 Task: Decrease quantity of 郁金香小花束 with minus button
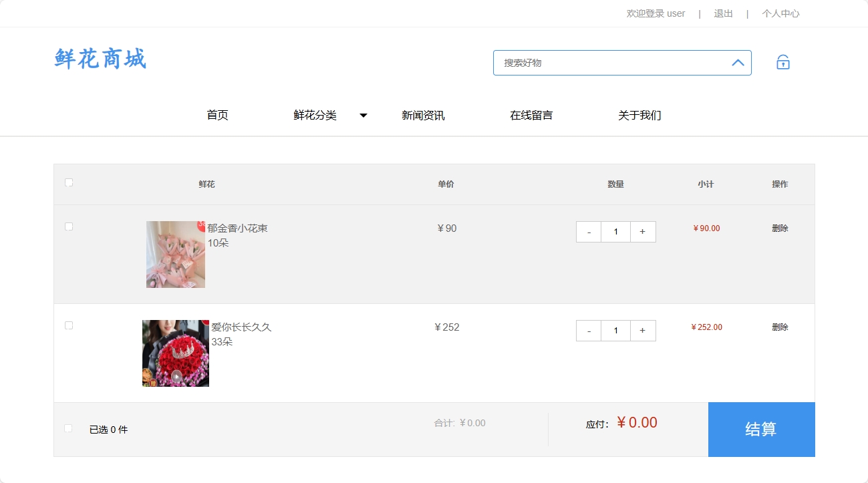coord(589,231)
